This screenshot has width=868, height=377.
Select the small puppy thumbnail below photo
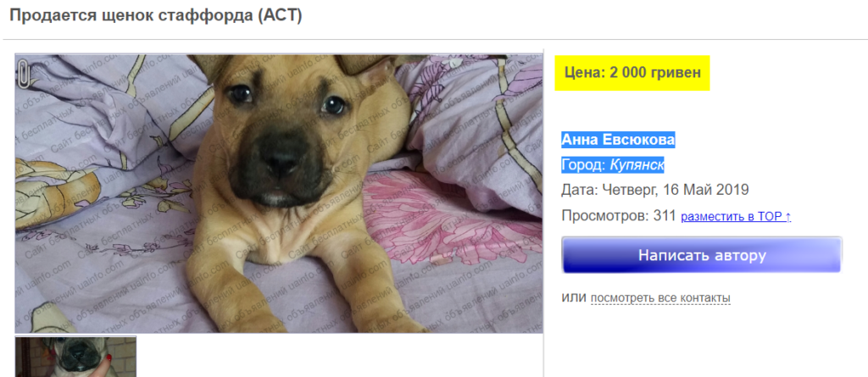[x=75, y=356]
